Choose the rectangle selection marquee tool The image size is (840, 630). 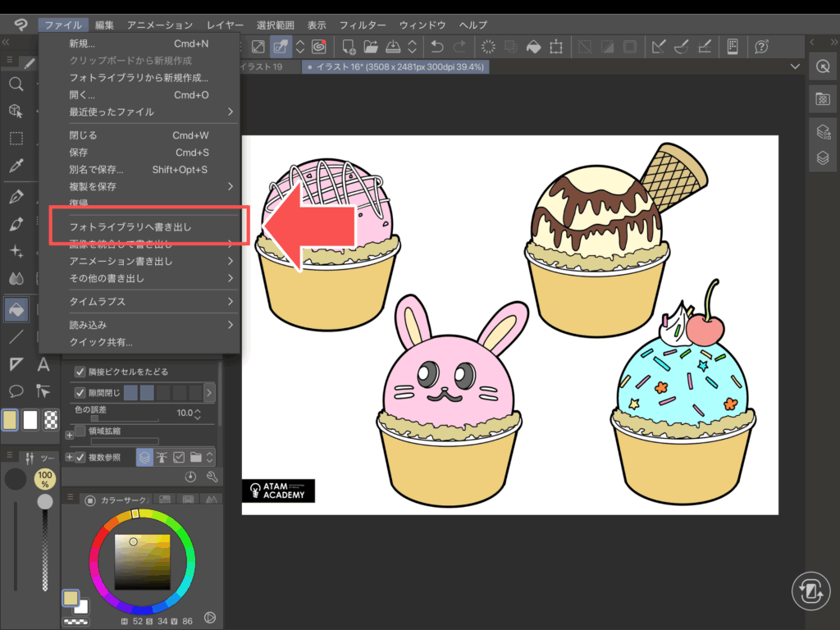(x=16, y=138)
